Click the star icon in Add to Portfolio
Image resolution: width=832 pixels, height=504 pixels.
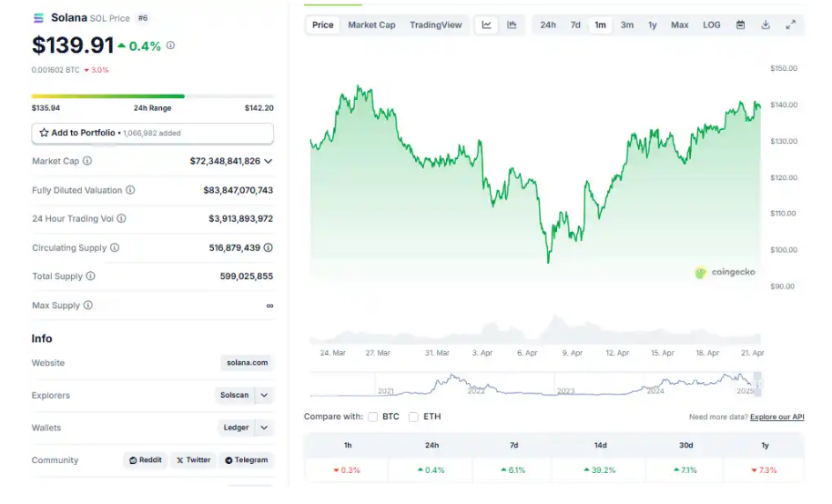click(x=44, y=133)
